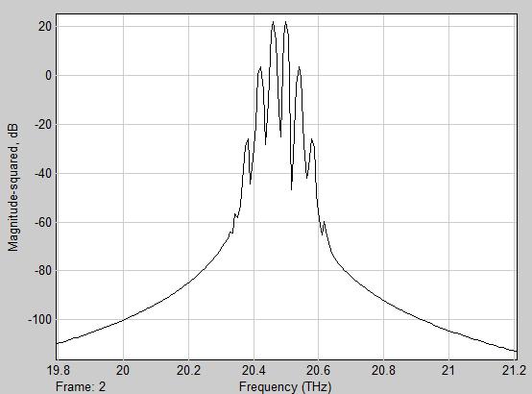Click the 'Frame: 2' status text
The width and height of the screenshot is (532, 394).
click(x=81, y=386)
